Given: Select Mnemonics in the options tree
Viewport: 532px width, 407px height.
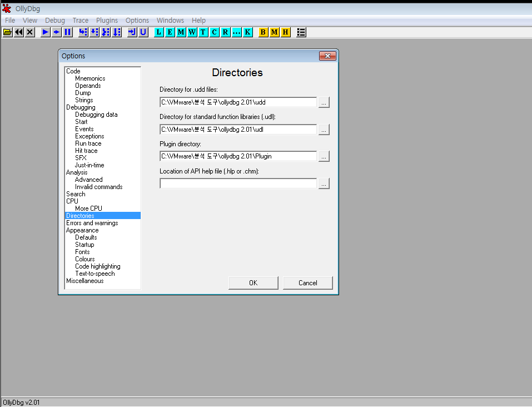Looking at the screenshot, I should pos(90,78).
